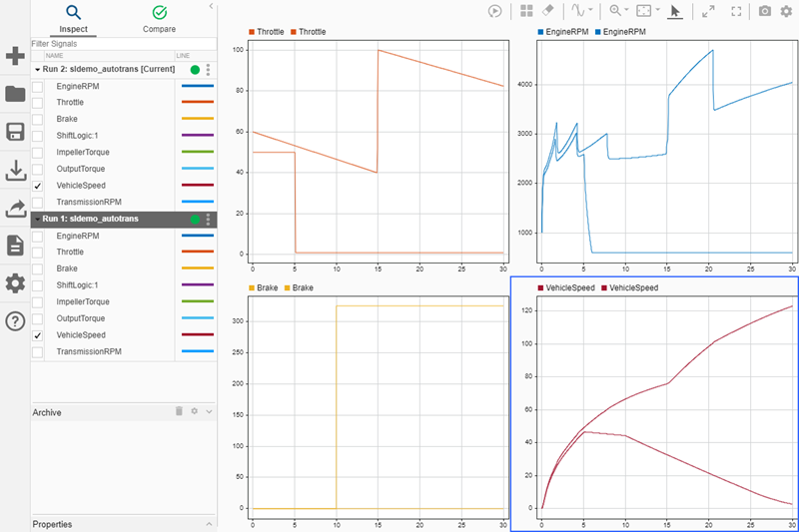
Task: Click the Throttle signal name in Run 2
Action: (70, 103)
